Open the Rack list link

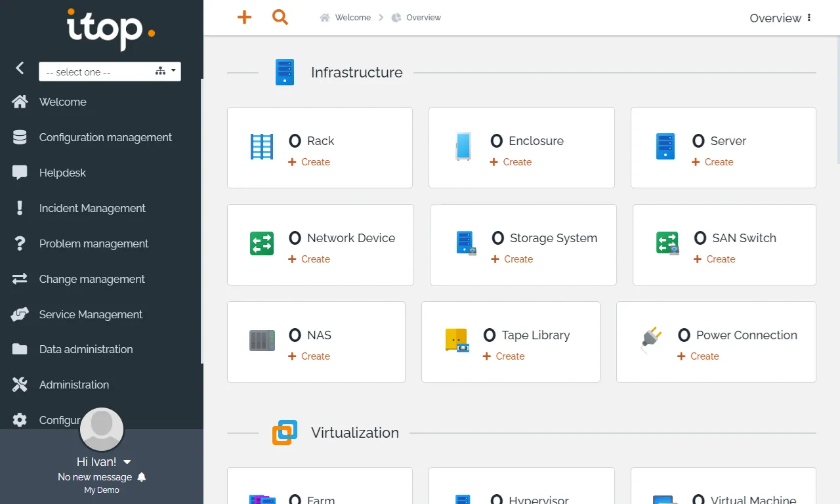pos(311,140)
